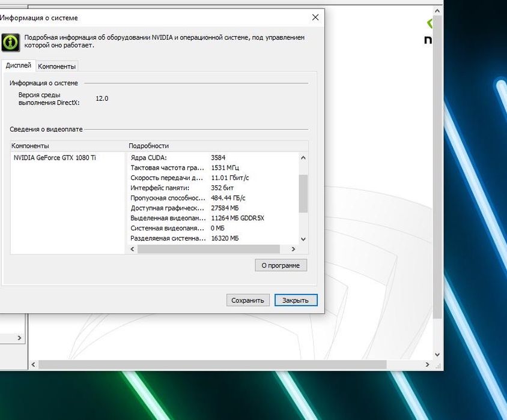Click main window scroll down arrow

pos(437,355)
